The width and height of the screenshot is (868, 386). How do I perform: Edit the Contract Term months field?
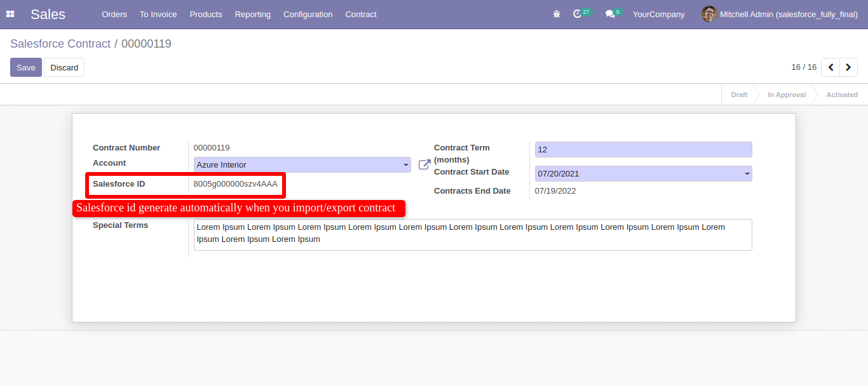click(x=643, y=150)
